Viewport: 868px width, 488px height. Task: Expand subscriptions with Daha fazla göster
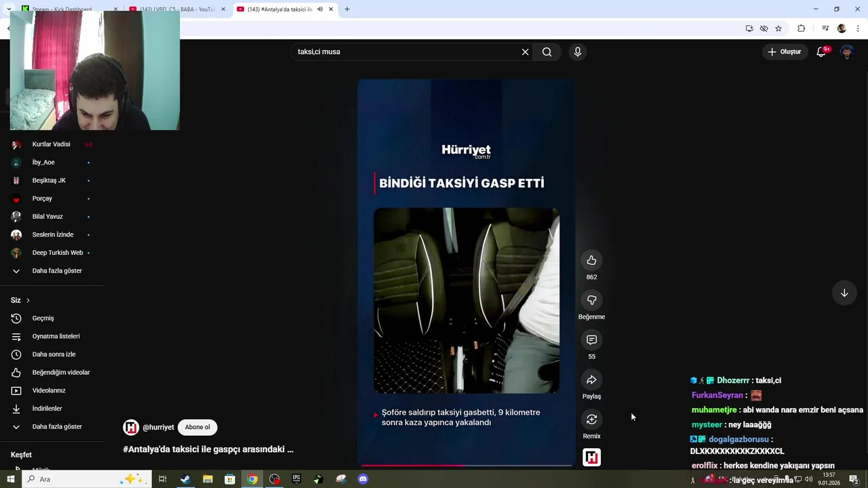pyautogui.click(x=52, y=270)
